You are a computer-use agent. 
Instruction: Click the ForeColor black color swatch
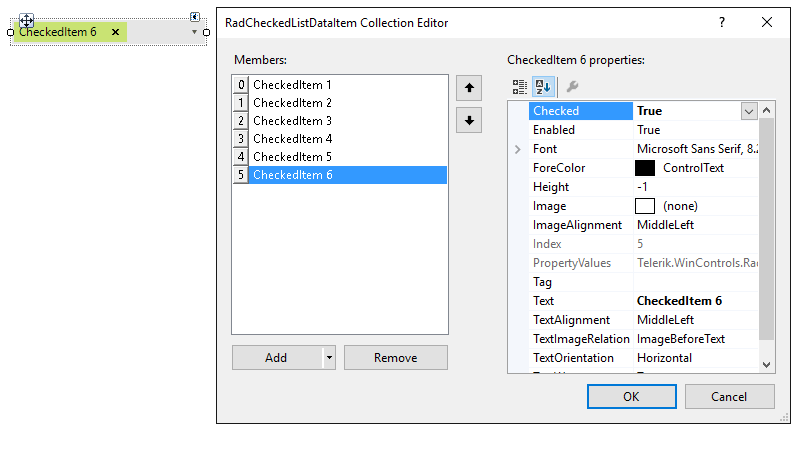pos(644,168)
